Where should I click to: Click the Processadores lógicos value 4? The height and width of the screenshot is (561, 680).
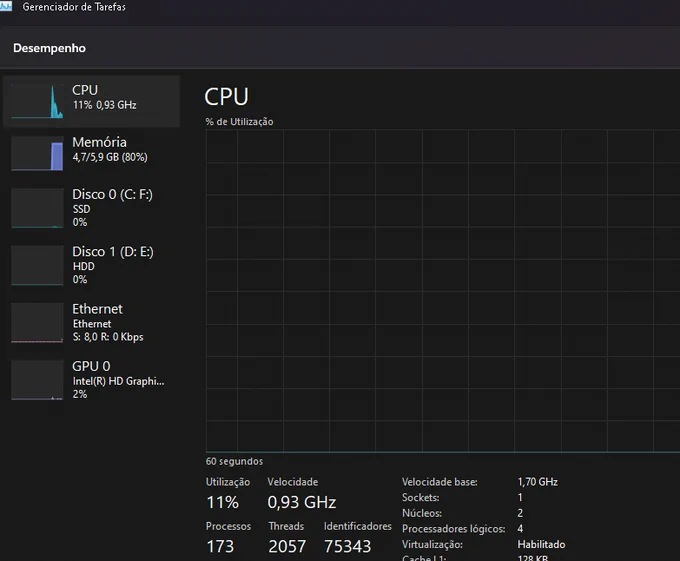pyautogui.click(x=520, y=529)
